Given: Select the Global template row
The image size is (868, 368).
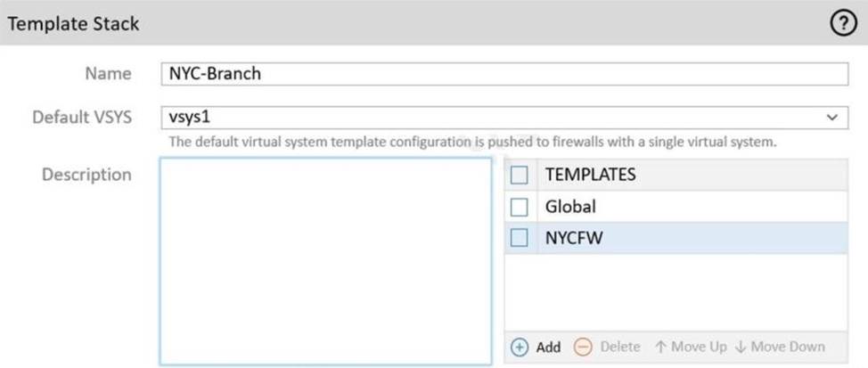Looking at the screenshot, I should (x=677, y=207).
